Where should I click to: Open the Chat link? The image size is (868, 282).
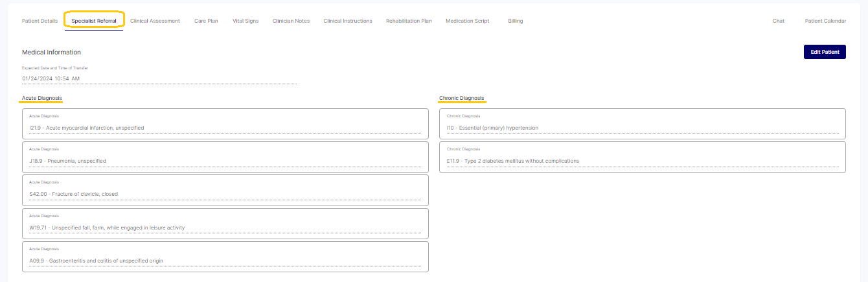[778, 21]
